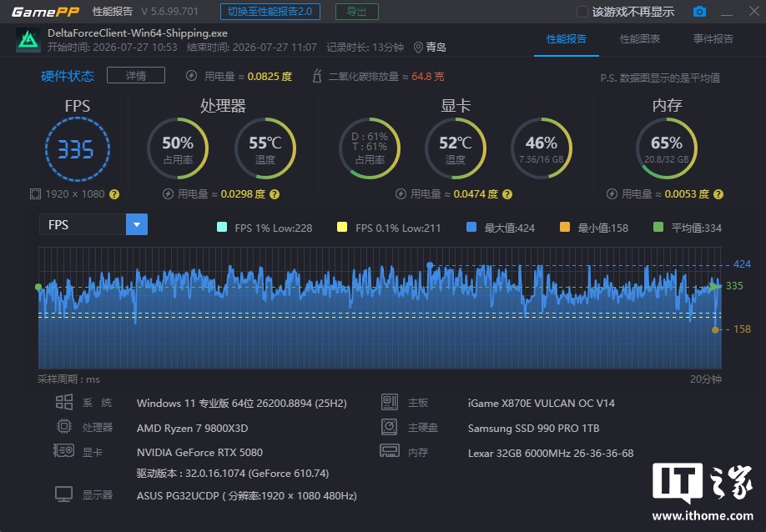
Task: Click the ASUS PG32UCDP monitor text
Action: [x=247, y=496]
